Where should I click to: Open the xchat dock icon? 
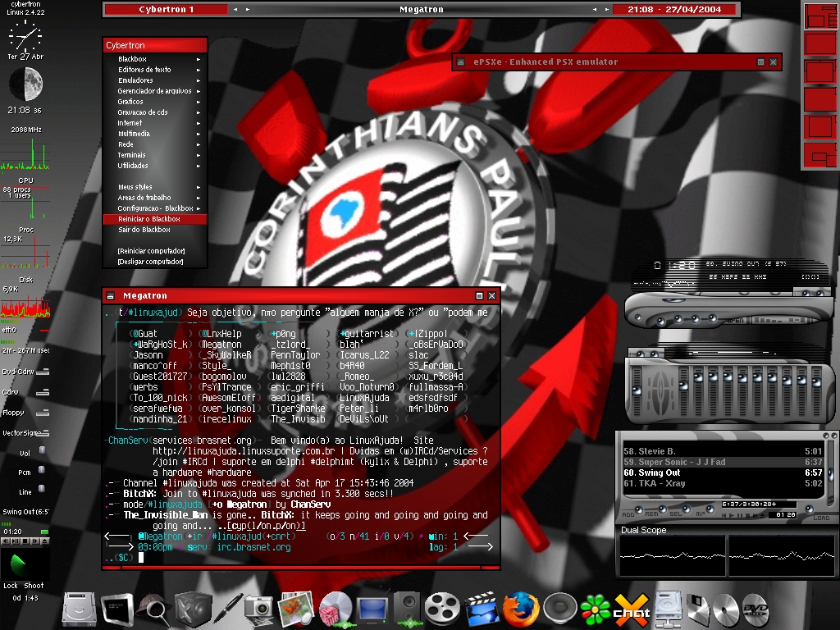(632, 609)
